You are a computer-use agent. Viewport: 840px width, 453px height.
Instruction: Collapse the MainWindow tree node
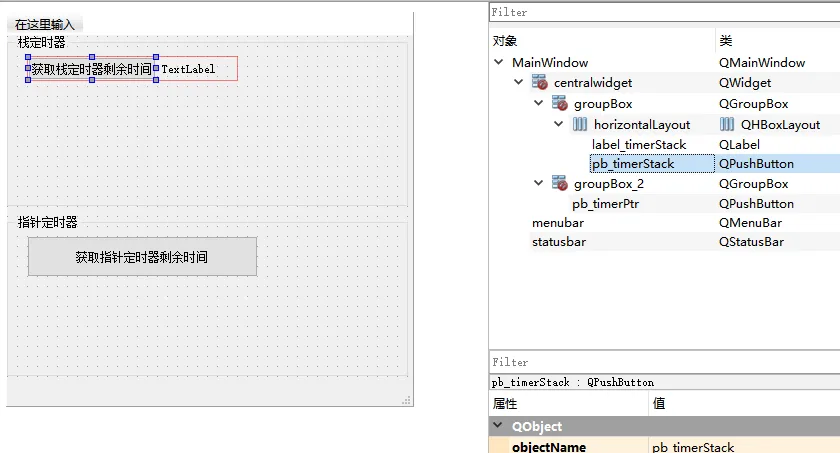[x=499, y=63]
